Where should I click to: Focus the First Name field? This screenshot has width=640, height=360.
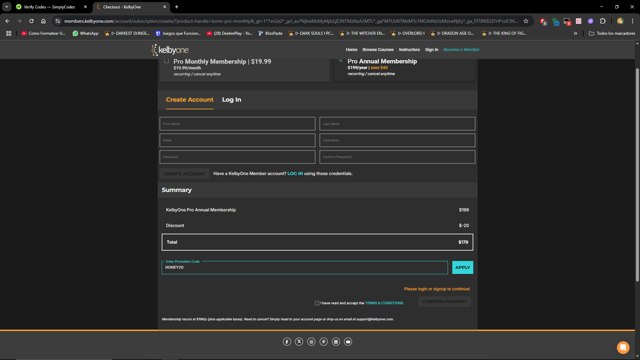tap(237, 124)
